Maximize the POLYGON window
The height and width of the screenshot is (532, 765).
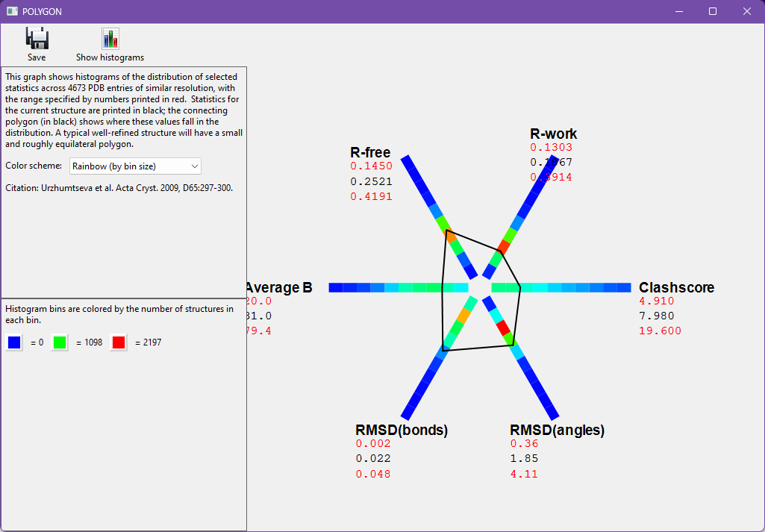coord(713,11)
